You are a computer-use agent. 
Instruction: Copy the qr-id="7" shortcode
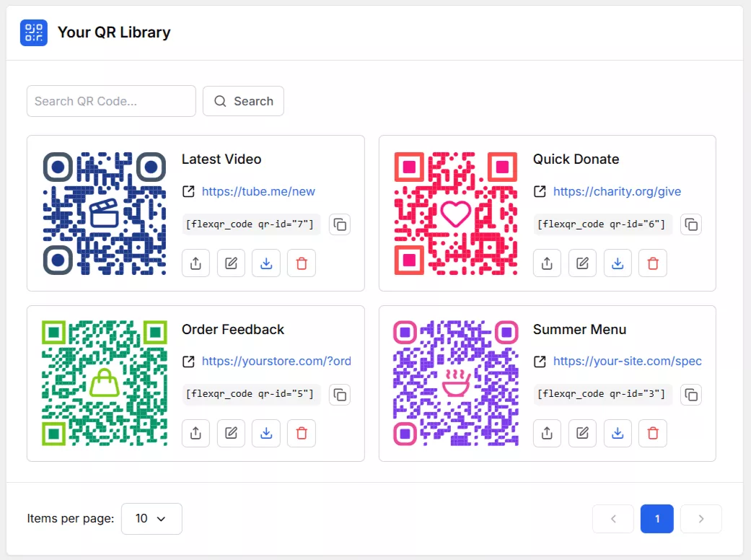340,224
